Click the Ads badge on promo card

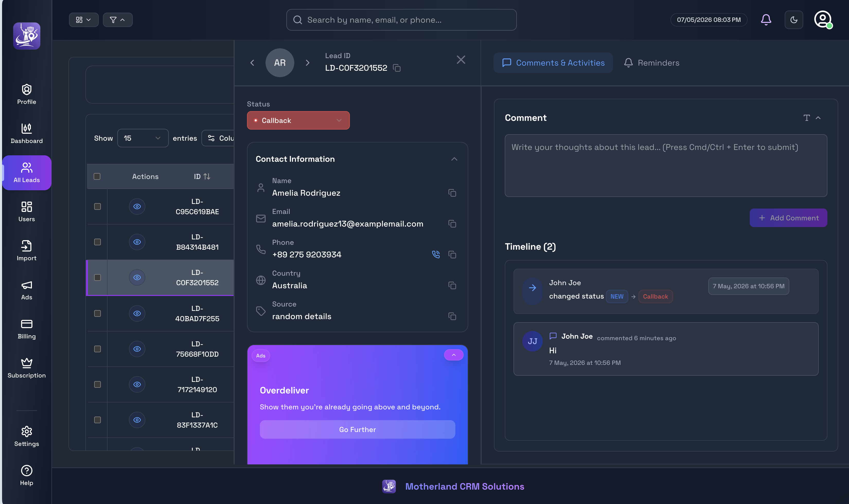point(261,356)
